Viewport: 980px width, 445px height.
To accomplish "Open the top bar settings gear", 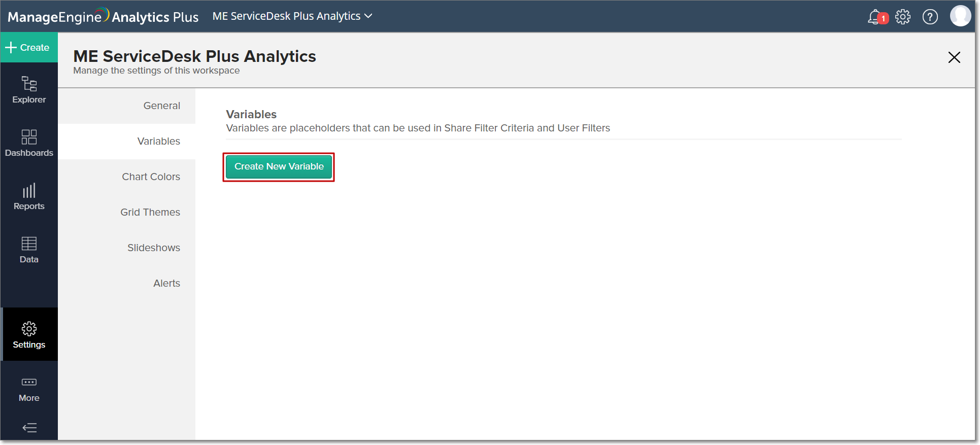I will pos(903,17).
